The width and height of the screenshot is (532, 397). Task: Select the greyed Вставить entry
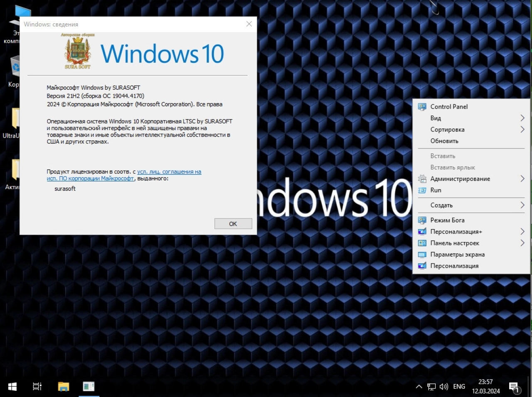[471, 156]
